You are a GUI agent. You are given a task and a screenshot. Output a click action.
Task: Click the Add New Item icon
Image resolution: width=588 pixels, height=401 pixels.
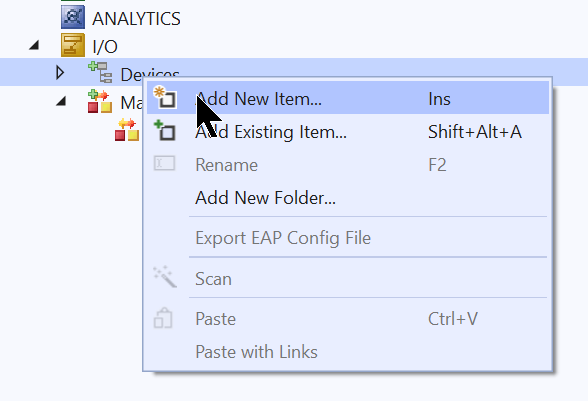pos(165,98)
